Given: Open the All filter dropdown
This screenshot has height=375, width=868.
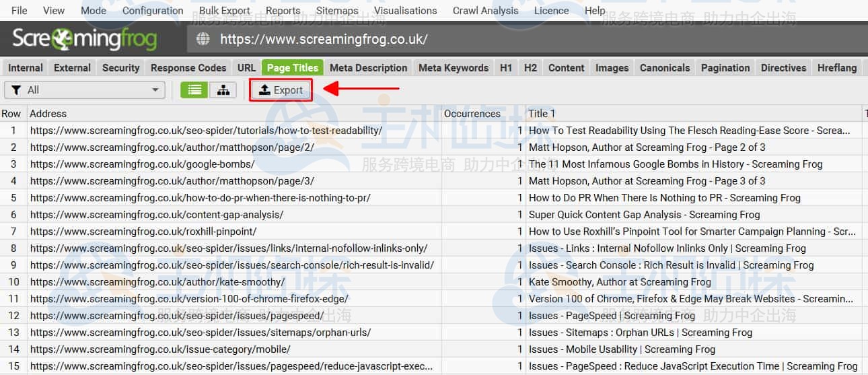Looking at the screenshot, I should pyautogui.click(x=85, y=90).
